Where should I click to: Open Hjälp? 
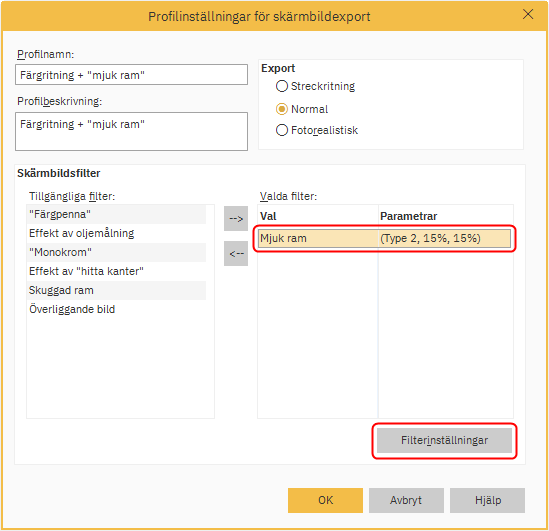click(487, 500)
